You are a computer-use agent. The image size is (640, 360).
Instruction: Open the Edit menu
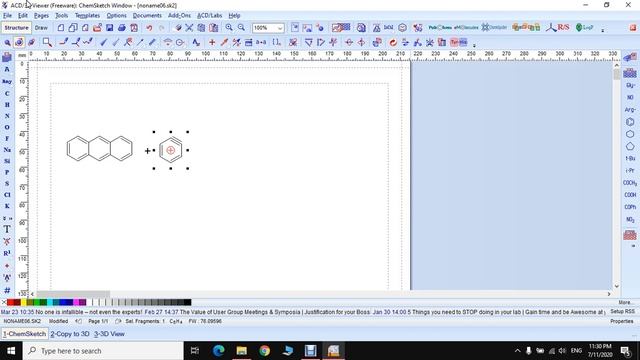pos(23,16)
